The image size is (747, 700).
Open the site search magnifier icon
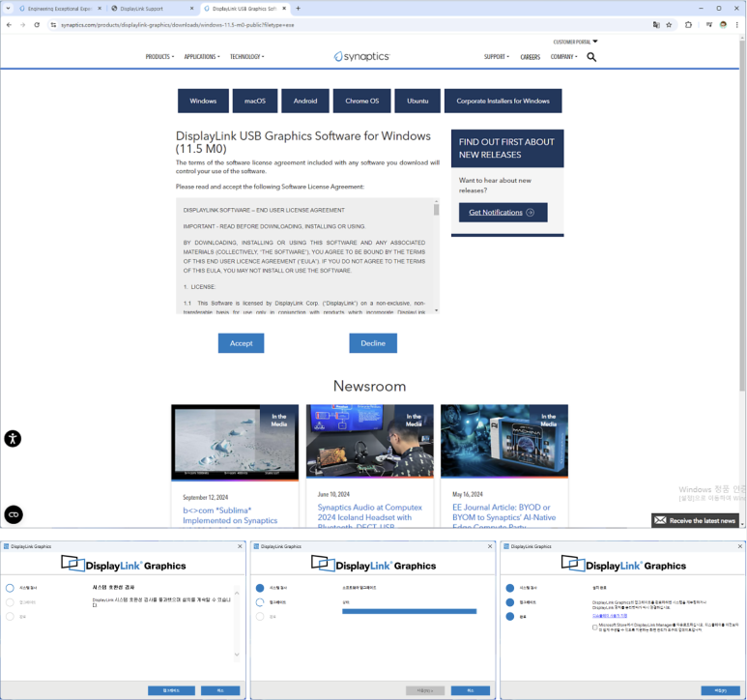[x=591, y=57]
